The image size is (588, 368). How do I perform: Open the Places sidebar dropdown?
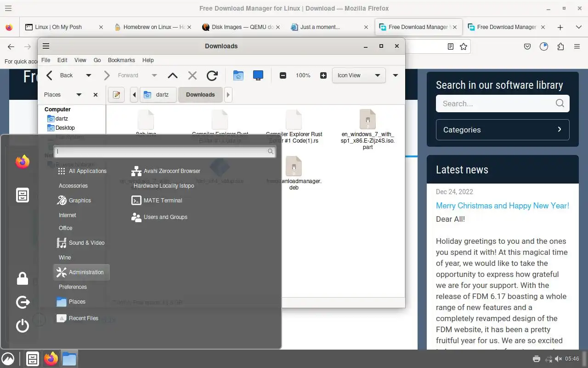click(x=63, y=95)
